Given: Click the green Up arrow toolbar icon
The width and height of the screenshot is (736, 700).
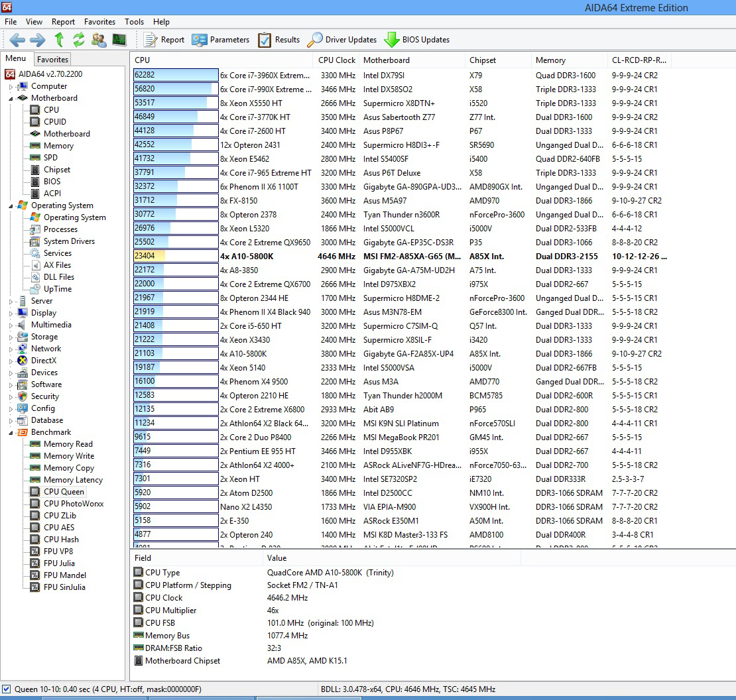Looking at the screenshot, I should [x=59, y=40].
